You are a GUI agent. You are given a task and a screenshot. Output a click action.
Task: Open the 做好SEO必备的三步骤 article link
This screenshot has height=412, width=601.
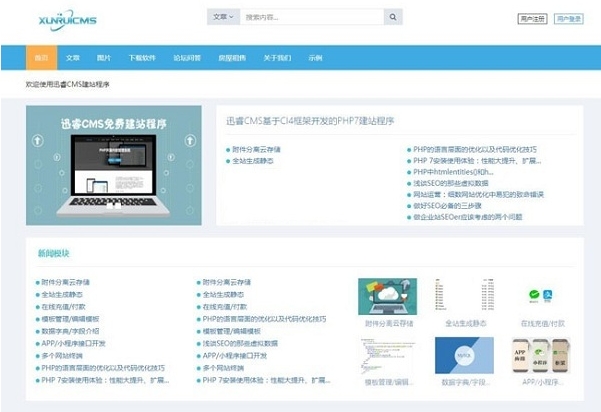(447, 206)
